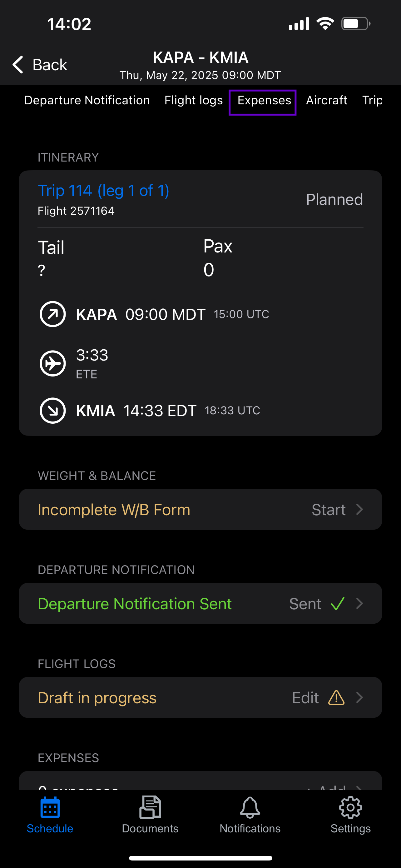
Task: Open the Settings gear icon
Action: tap(350, 807)
